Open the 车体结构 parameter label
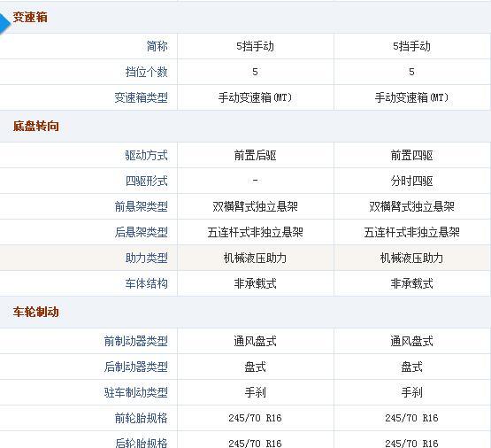Screen dimensions: 491x448 click(147, 284)
